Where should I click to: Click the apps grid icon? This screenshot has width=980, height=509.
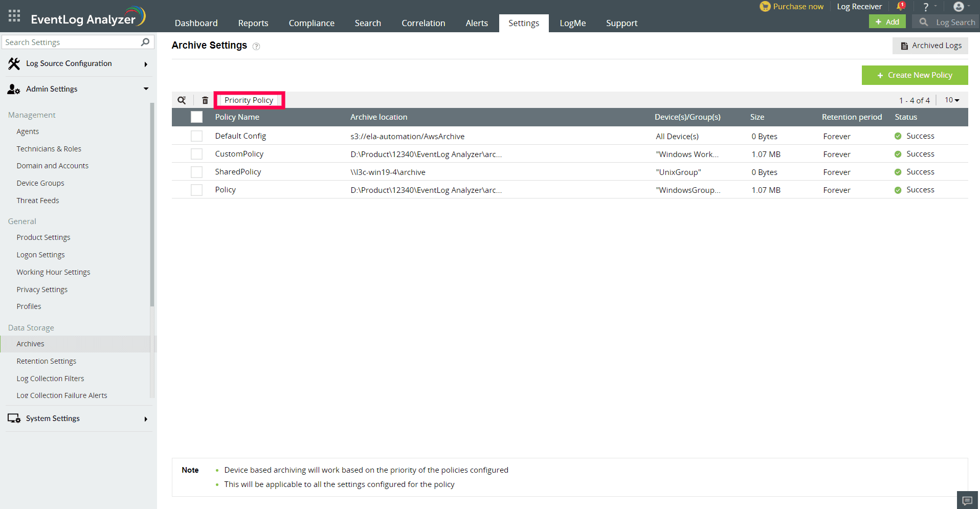pos(14,16)
